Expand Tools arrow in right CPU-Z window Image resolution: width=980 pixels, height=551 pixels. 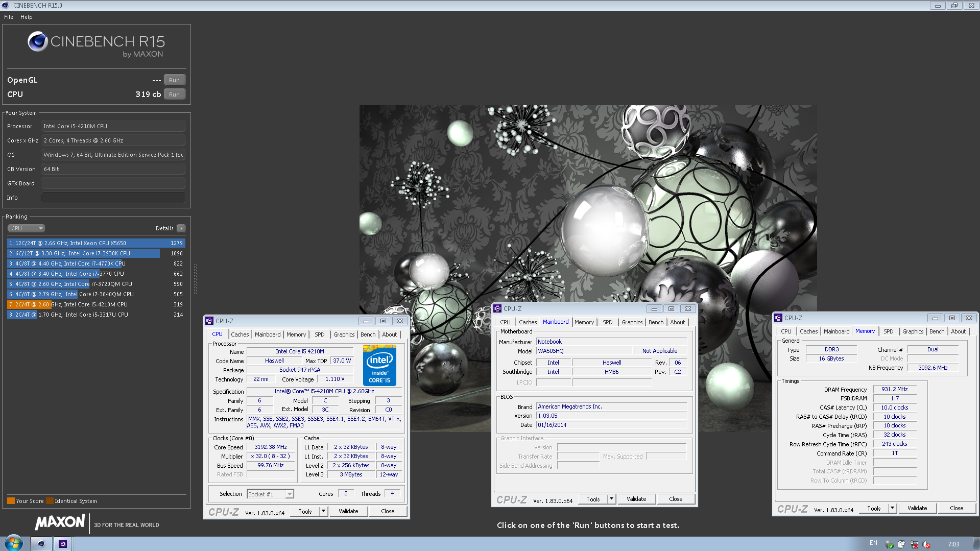(x=892, y=508)
